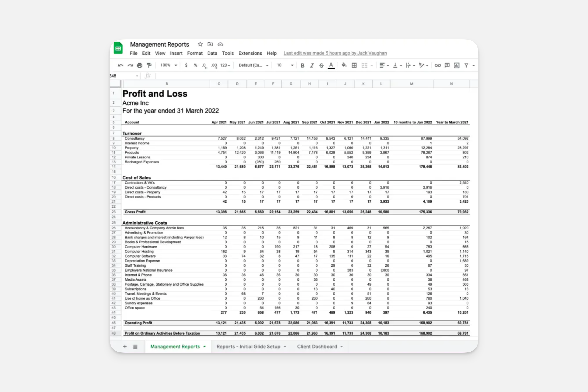The image size is (588, 392).
Task: Click the document title Management Reports
Action: tap(160, 45)
